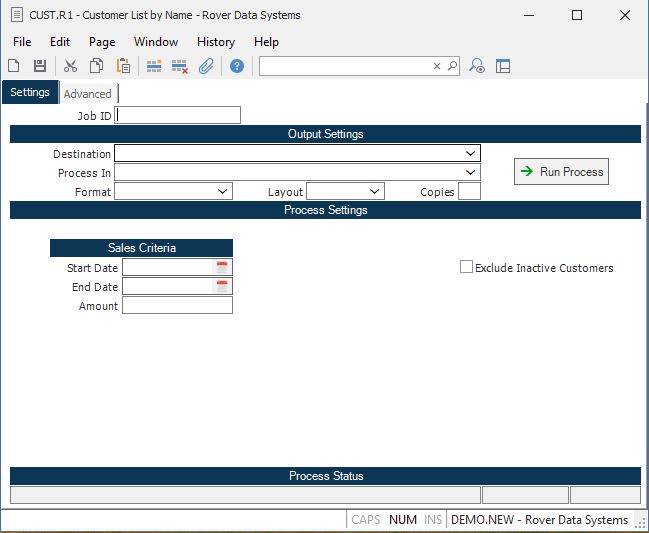
Task: Switch to the Advanced tab
Action: (88, 94)
